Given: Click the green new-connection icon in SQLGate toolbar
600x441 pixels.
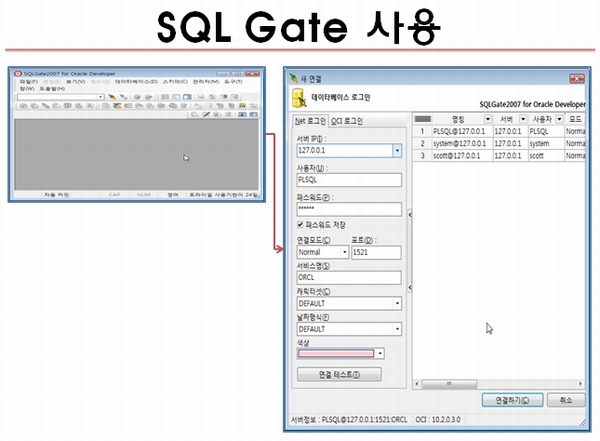Looking at the screenshot, I should (x=112, y=97).
